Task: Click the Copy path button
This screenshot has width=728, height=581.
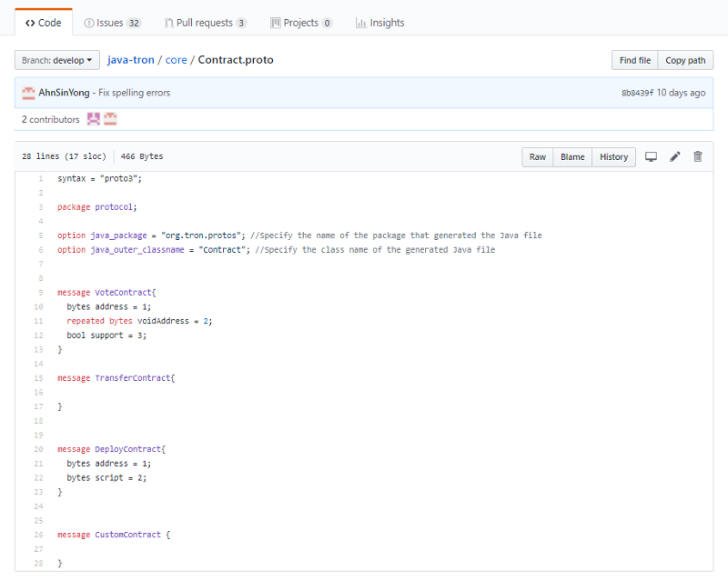Action: coord(685,60)
